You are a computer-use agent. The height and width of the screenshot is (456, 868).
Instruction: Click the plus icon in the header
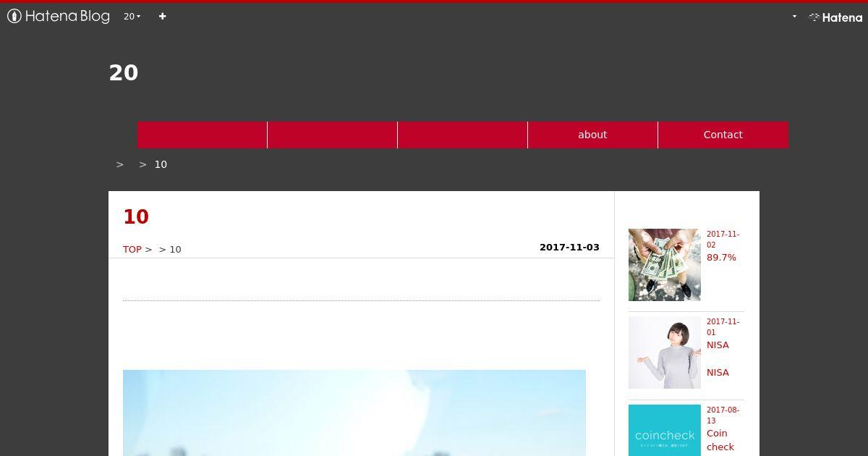[162, 16]
